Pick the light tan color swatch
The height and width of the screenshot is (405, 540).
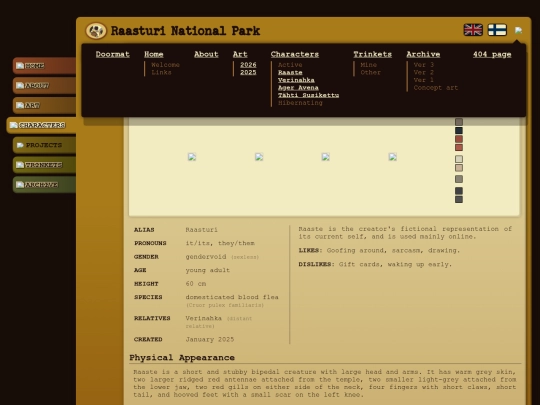(x=459, y=168)
